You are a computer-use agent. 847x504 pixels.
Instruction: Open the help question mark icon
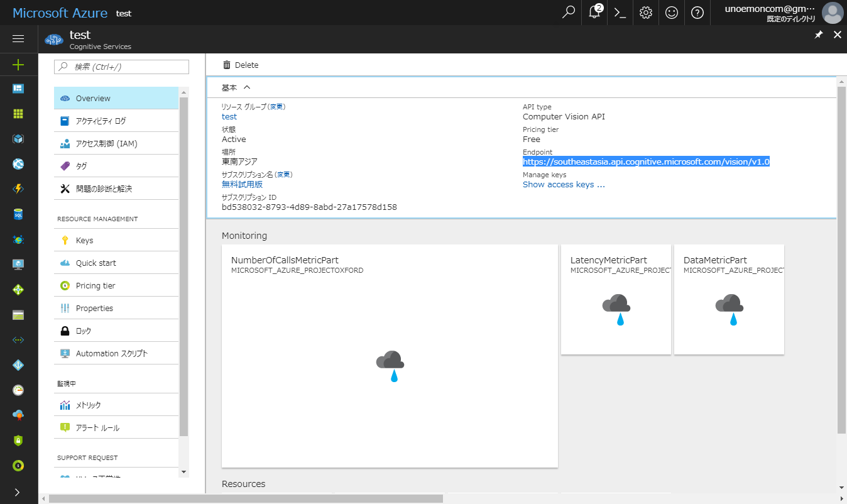tap(697, 13)
